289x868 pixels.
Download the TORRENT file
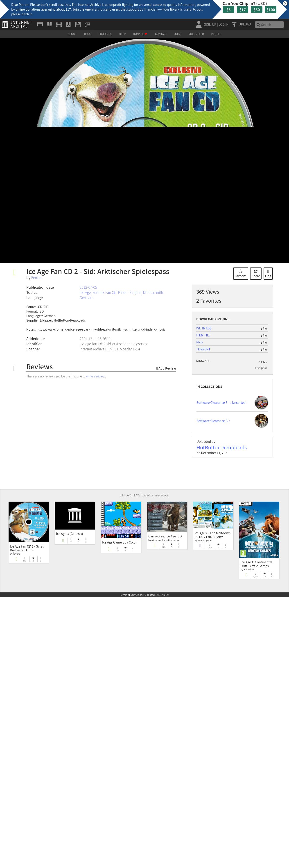[203, 349]
